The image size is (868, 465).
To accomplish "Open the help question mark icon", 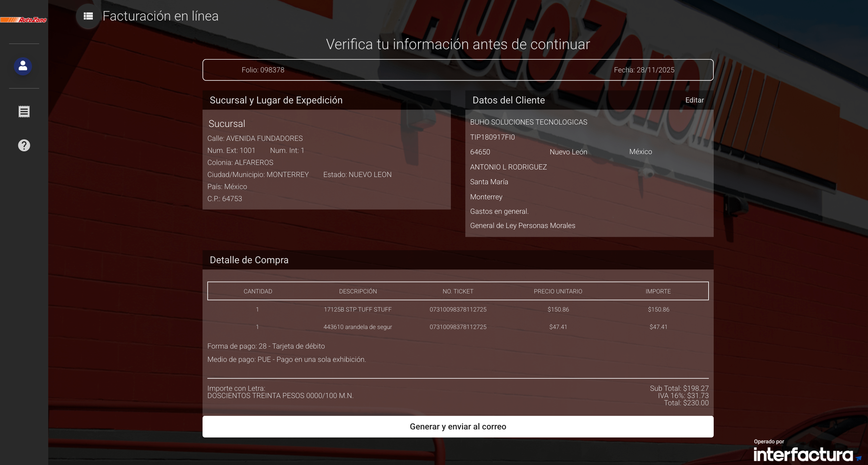I will pos(24,145).
